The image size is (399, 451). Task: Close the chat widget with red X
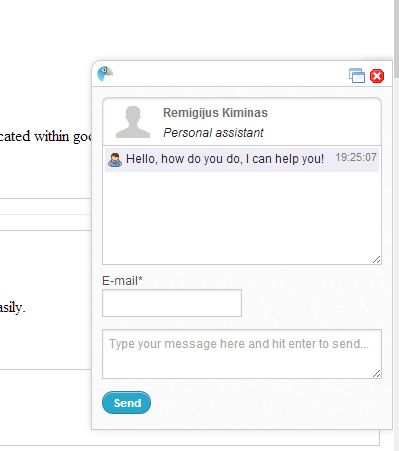(377, 76)
